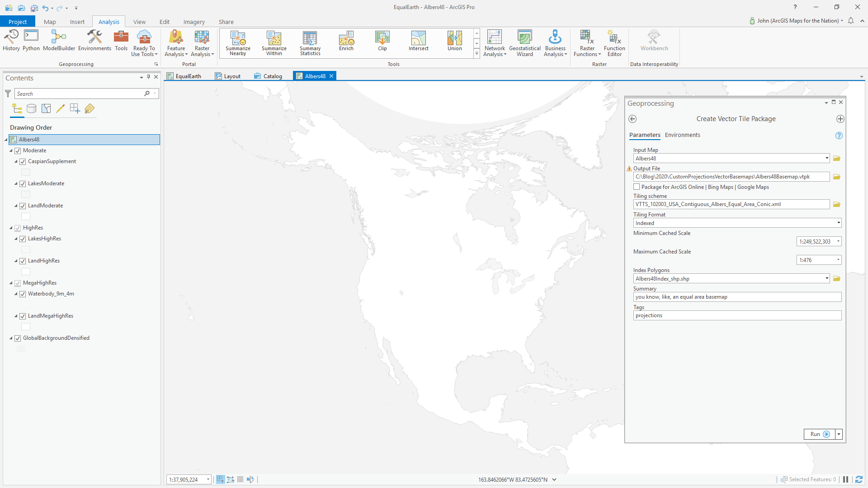The height and width of the screenshot is (488, 868).
Task: Switch to List By Selection view
Action: click(46, 109)
